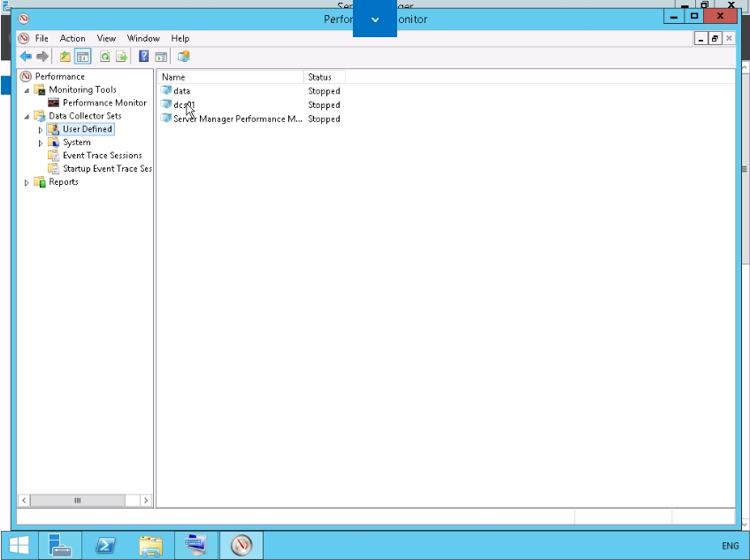This screenshot has height=560, width=750.
Task: Restore down the inner console child window
Action: (x=715, y=39)
